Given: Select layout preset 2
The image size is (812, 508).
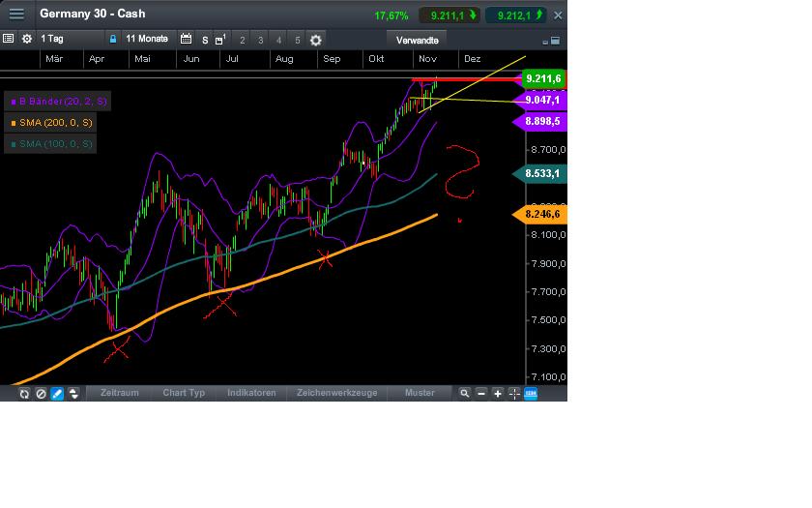Looking at the screenshot, I should [242, 40].
